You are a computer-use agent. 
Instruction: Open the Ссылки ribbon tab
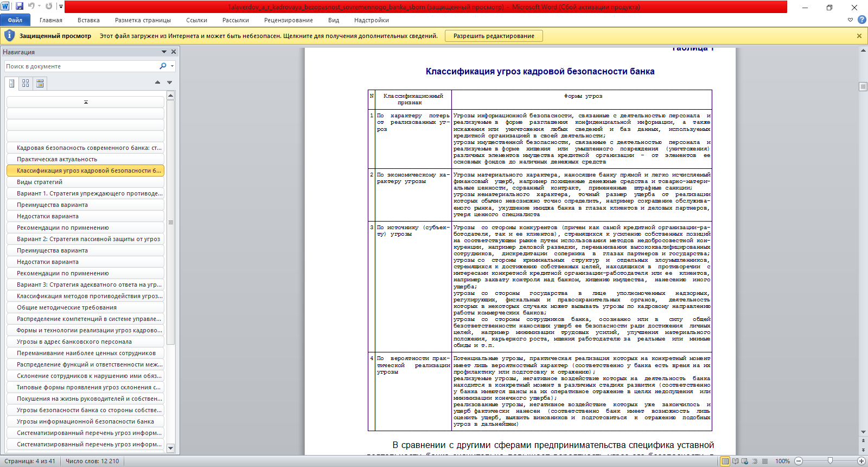pos(196,20)
